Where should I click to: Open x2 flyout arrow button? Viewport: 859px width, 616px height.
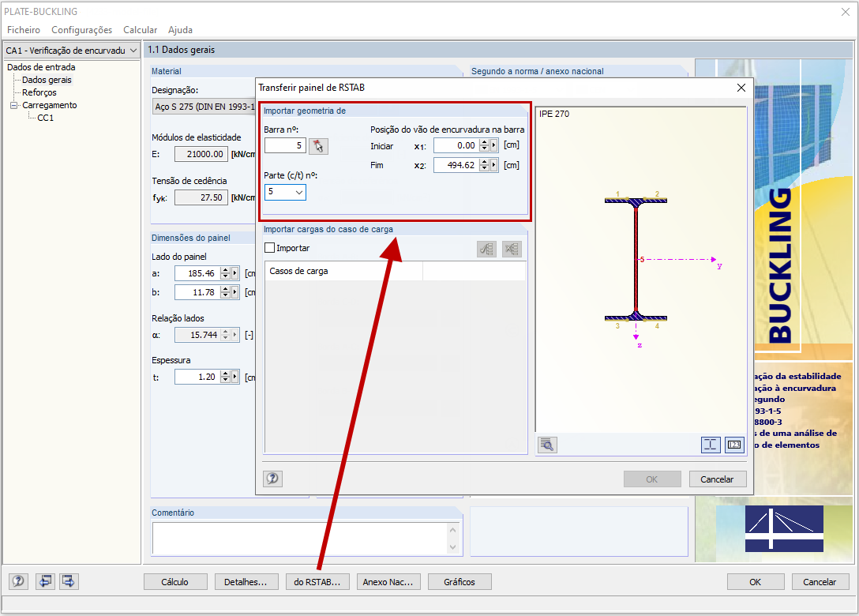pyautogui.click(x=494, y=165)
